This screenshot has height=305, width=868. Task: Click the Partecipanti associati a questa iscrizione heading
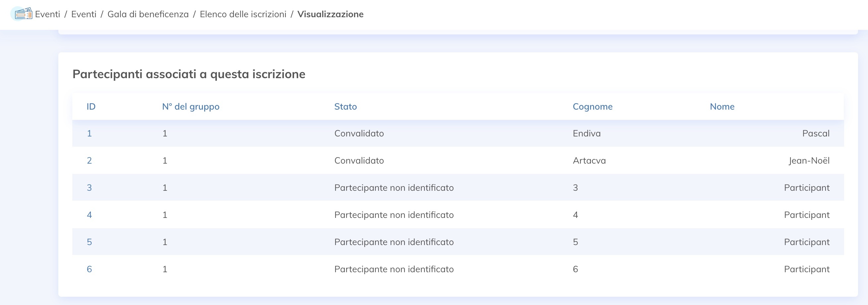tap(189, 75)
